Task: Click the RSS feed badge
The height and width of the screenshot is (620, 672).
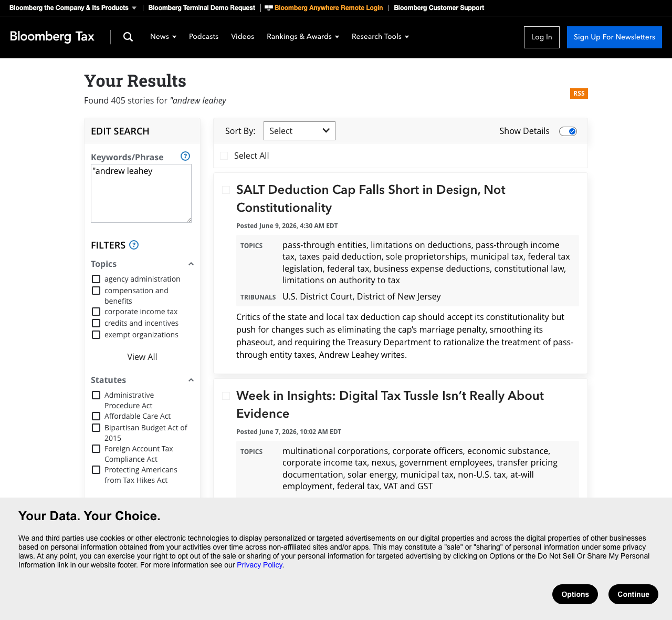Action: tap(579, 94)
